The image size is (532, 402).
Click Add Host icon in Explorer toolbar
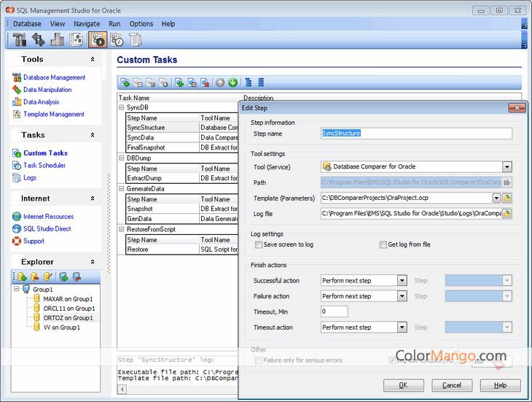coord(64,277)
